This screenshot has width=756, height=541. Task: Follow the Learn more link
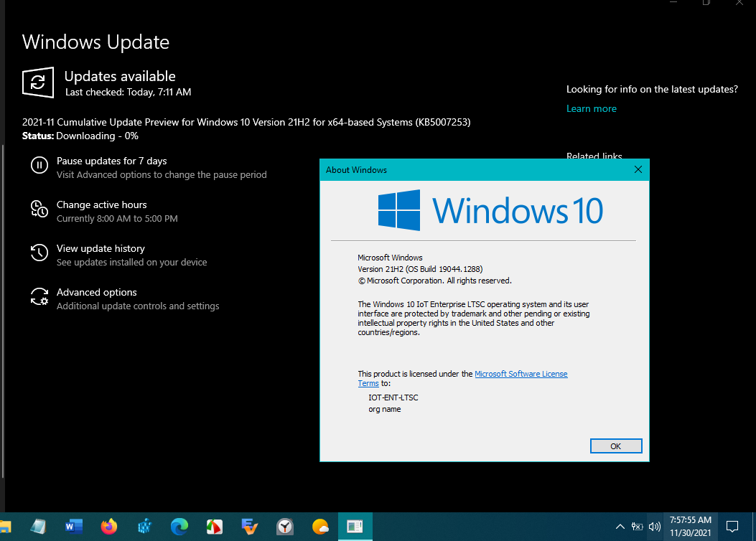tap(591, 108)
